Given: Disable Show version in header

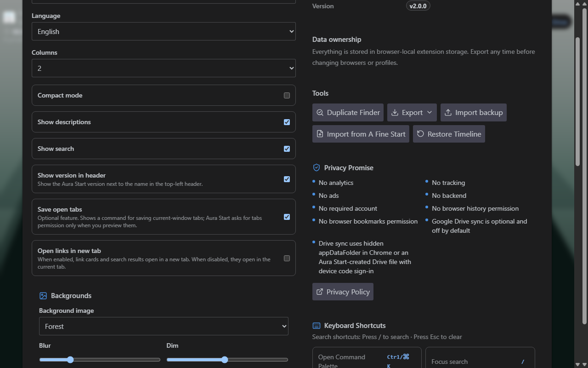Looking at the screenshot, I should click(x=287, y=179).
